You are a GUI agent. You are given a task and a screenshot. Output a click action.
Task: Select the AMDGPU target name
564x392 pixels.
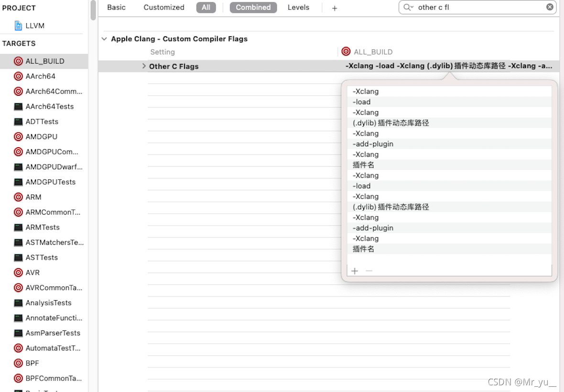point(42,137)
